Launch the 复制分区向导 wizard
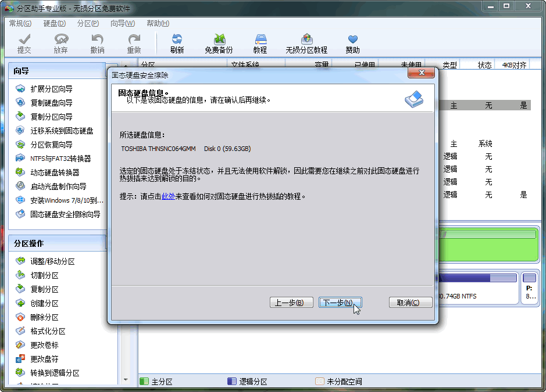546x392 pixels. pos(45,117)
